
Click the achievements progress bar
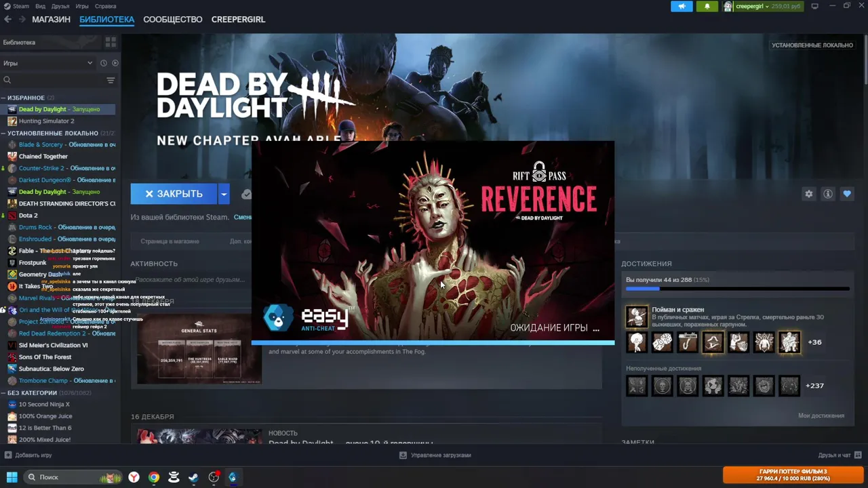pyautogui.click(x=738, y=289)
